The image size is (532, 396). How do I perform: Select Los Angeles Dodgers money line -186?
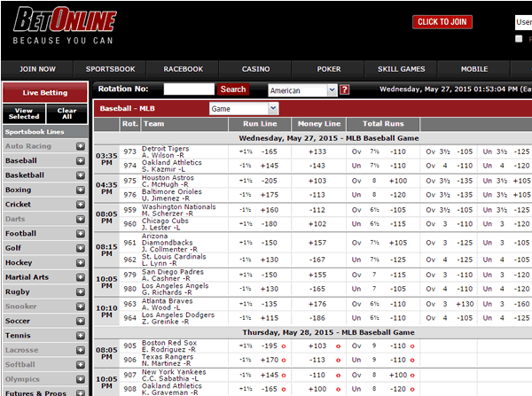click(x=317, y=318)
